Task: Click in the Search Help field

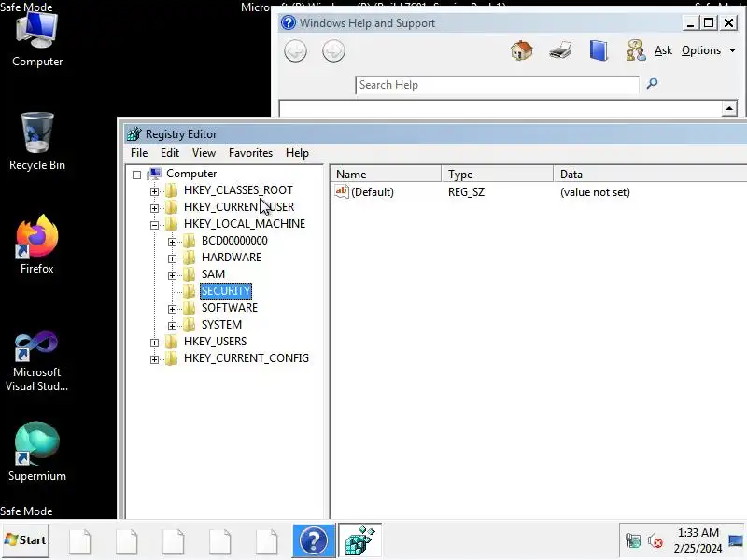Action: point(497,85)
